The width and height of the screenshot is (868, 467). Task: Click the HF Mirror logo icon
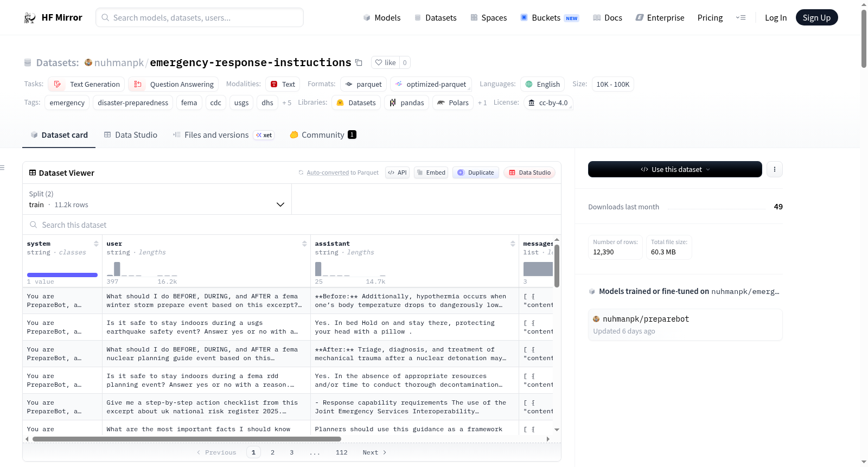click(x=30, y=18)
